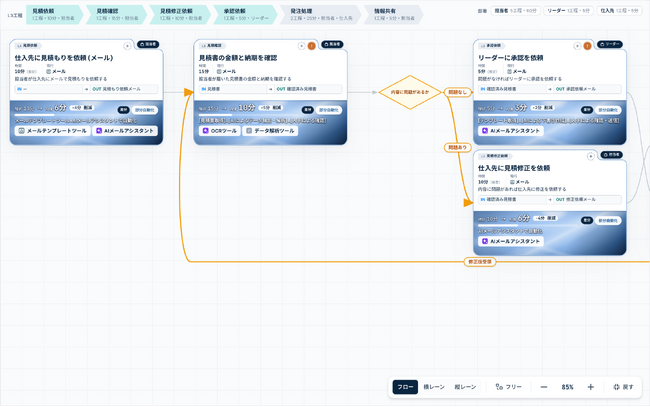Image resolution: width=650 pixels, height=407 pixels.
Task: Select the 見積依頼 process step arrow
Action: (55, 15)
